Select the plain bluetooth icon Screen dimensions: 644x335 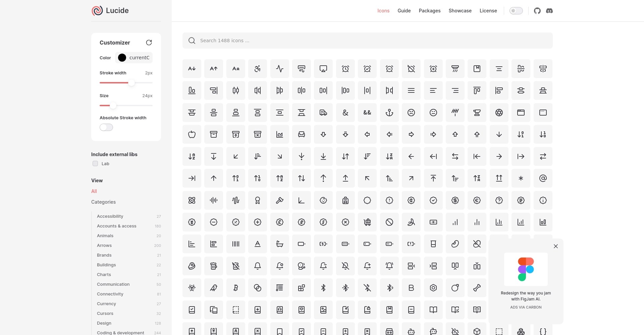[x=323, y=288]
